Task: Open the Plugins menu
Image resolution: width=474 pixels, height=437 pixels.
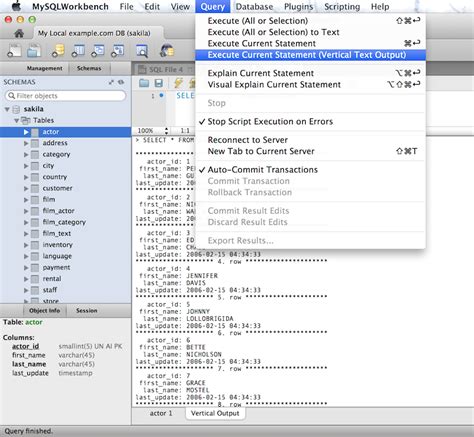Action: coord(299,6)
